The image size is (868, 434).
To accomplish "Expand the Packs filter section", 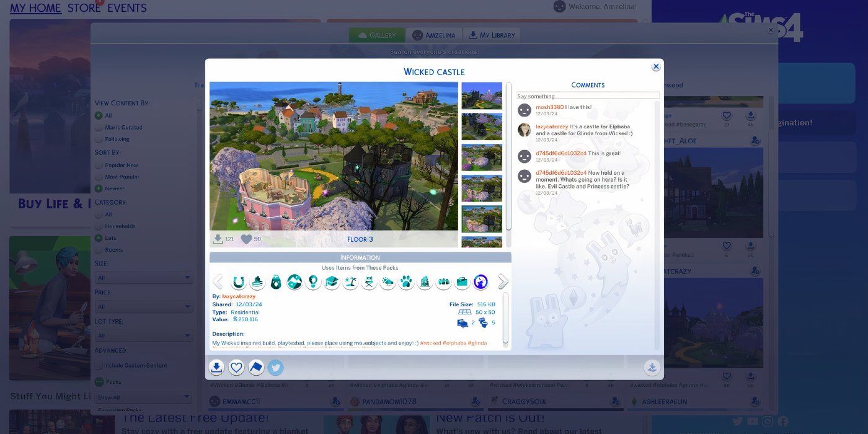I will click(x=99, y=382).
